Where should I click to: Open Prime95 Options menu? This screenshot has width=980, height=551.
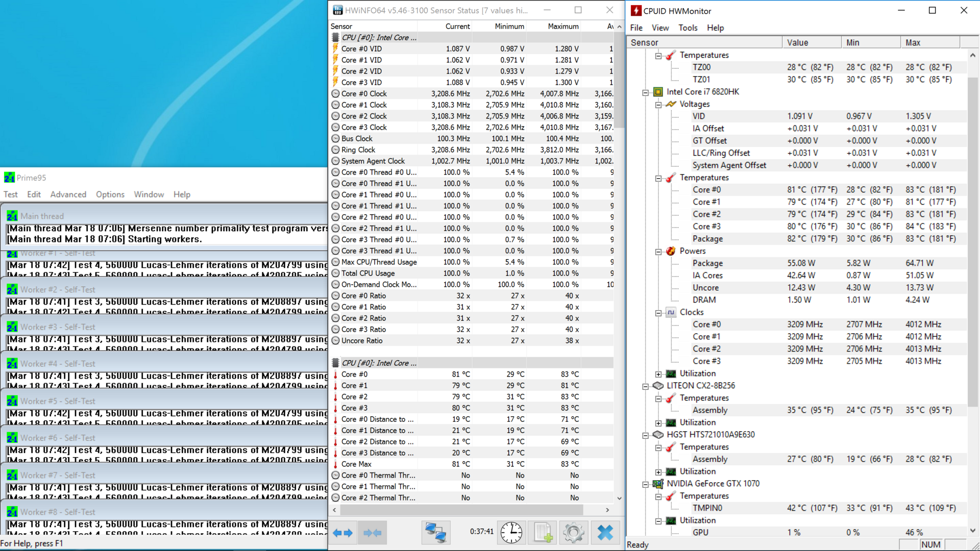[110, 194]
